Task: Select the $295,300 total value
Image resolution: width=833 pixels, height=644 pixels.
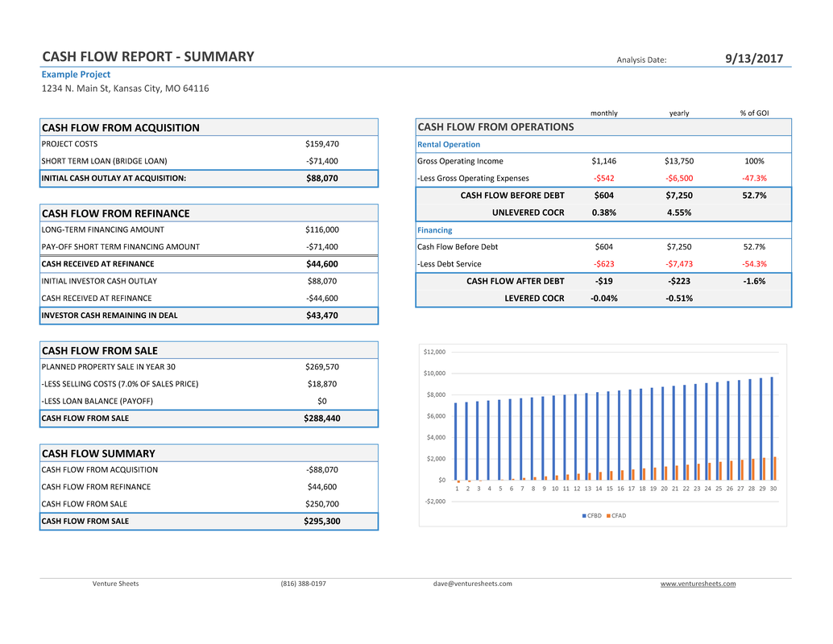Action: pos(322,522)
